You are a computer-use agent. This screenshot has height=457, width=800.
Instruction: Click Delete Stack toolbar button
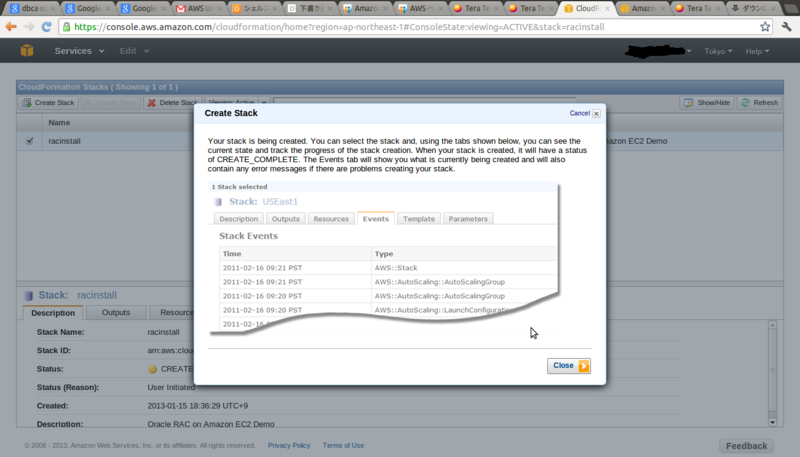[172, 103]
